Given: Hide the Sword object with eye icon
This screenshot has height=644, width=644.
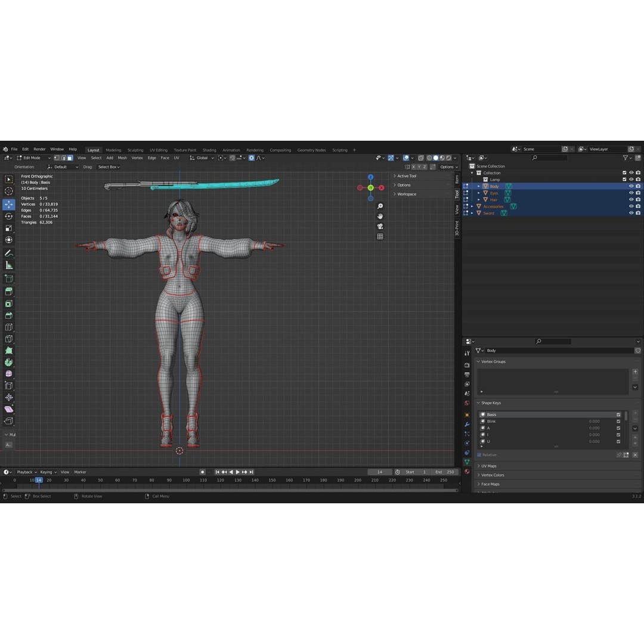Looking at the screenshot, I should coord(631,213).
